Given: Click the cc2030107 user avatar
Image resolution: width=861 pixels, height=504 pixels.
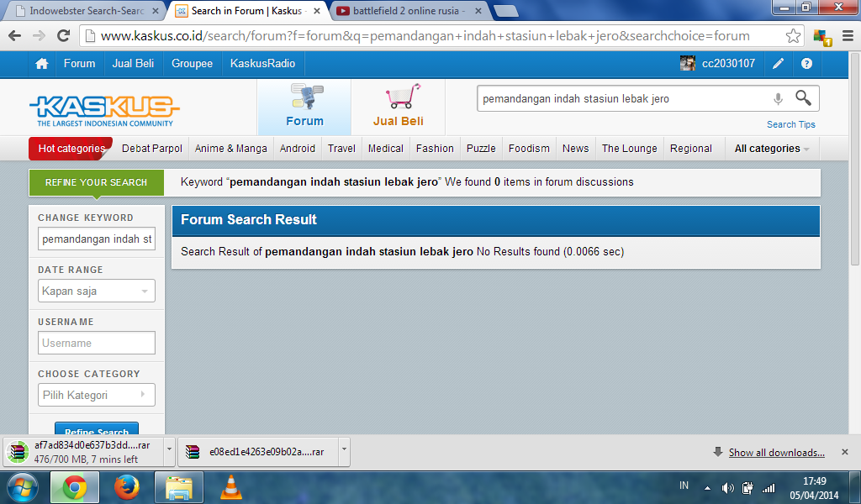Looking at the screenshot, I should [x=688, y=64].
